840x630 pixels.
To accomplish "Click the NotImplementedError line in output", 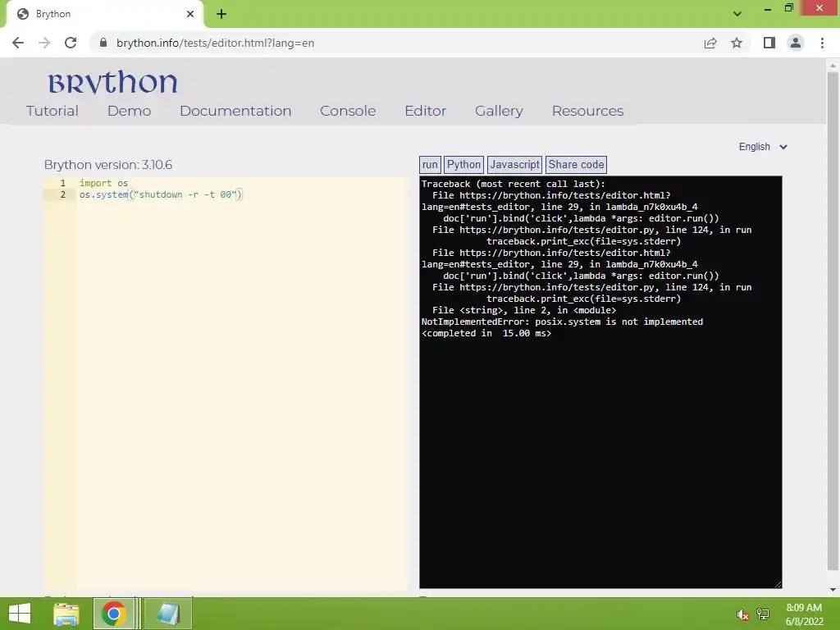I will coord(562,322).
